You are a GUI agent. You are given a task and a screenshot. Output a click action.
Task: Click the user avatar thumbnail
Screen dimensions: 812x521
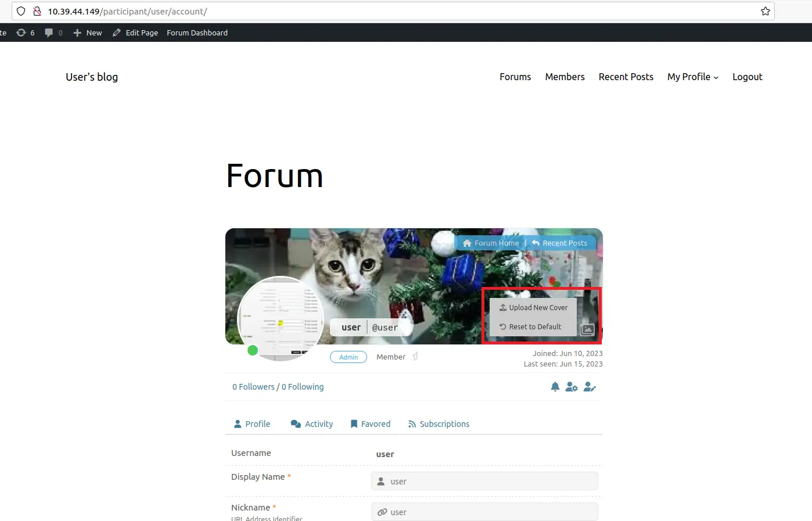pos(281,318)
